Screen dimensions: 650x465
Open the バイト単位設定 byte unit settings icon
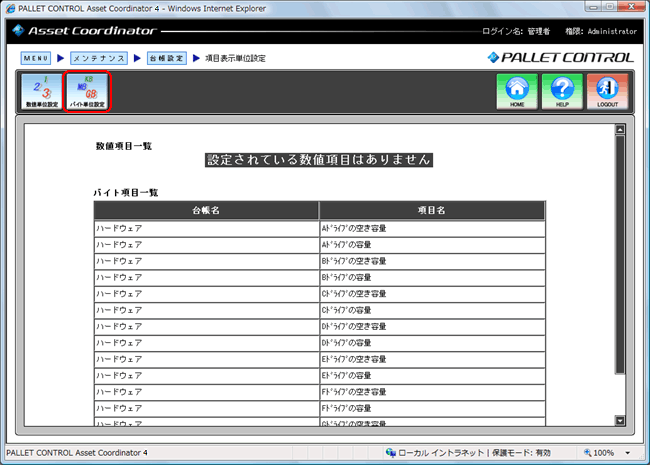click(x=86, y=91)
